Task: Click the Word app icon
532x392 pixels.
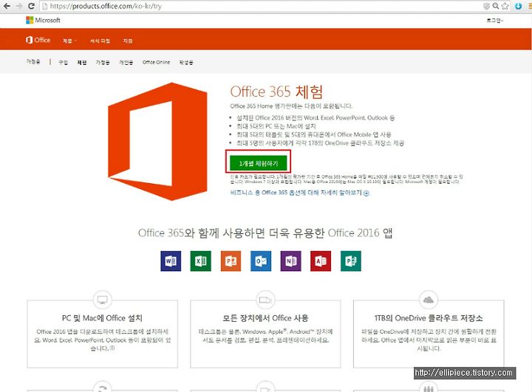Action: 171,261
